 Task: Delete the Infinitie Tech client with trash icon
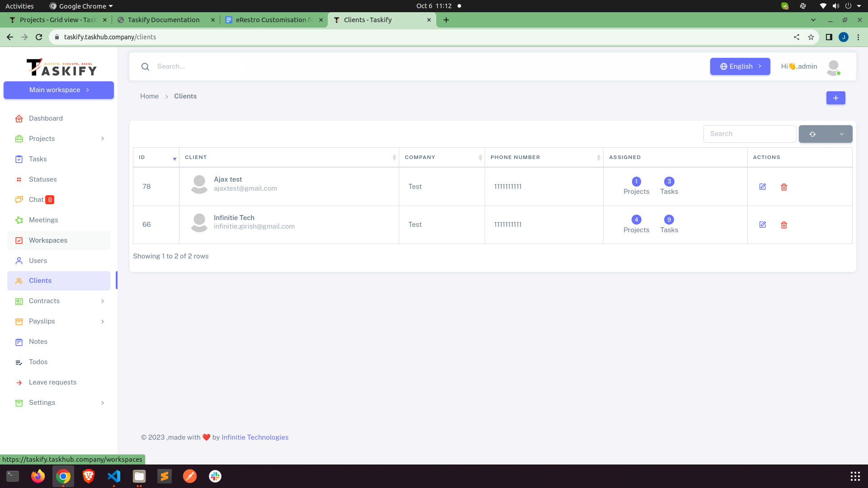(784, 225)
